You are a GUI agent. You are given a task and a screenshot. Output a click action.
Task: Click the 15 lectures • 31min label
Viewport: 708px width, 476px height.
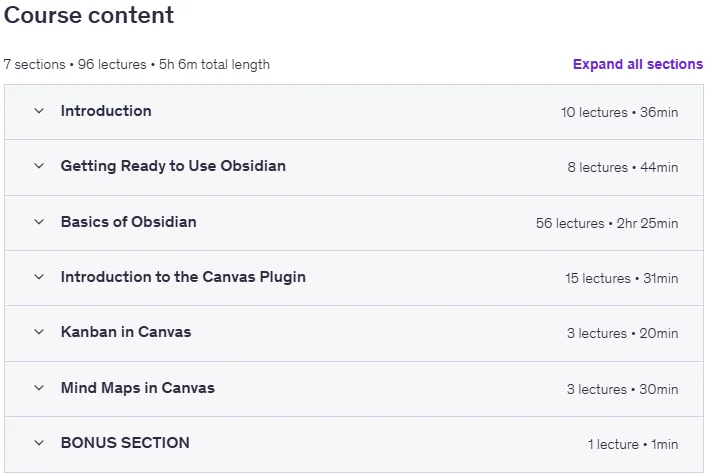[621, 278]
